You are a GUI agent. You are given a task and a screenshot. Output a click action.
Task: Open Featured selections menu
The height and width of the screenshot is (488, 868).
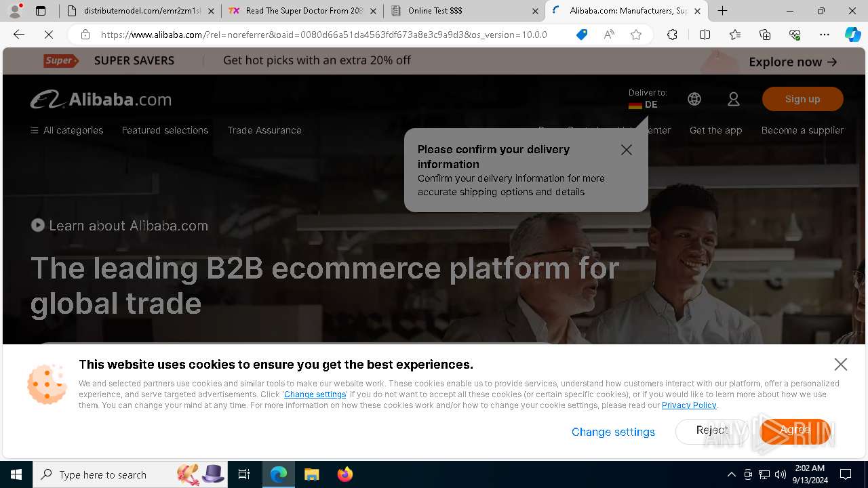coord(165,130)
